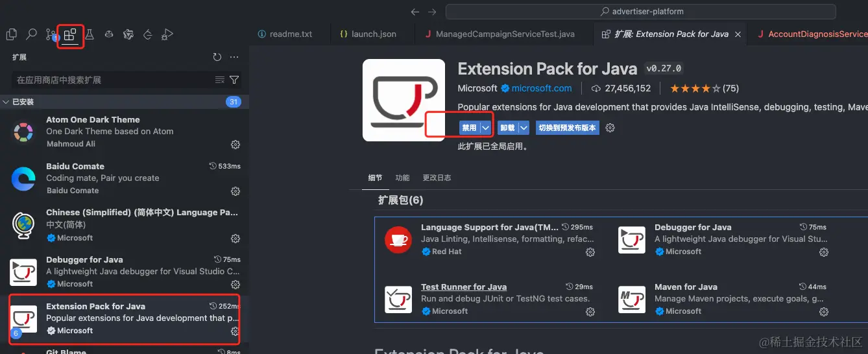This screenshot has height=354, width=868.
Task: Click the 扩展包(6) heading
Action: coord(401,200)
